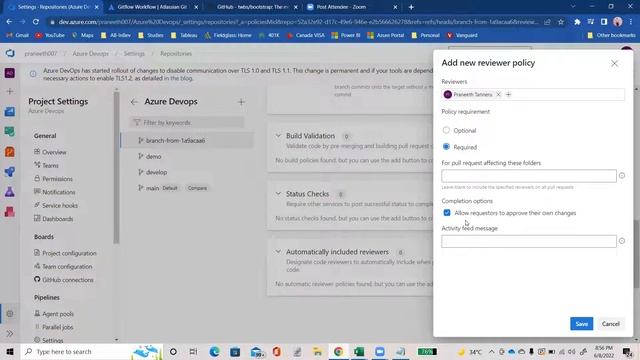
Task: Reload the current page
Action: [x=36, y=22]
